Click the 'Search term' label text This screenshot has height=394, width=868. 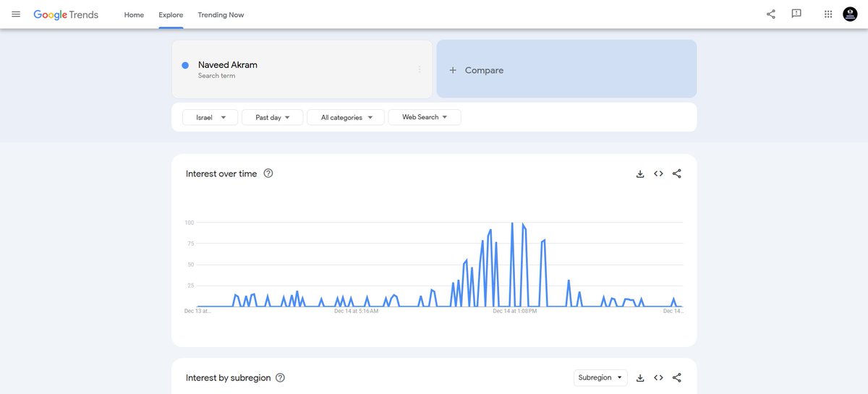[216, 76]
